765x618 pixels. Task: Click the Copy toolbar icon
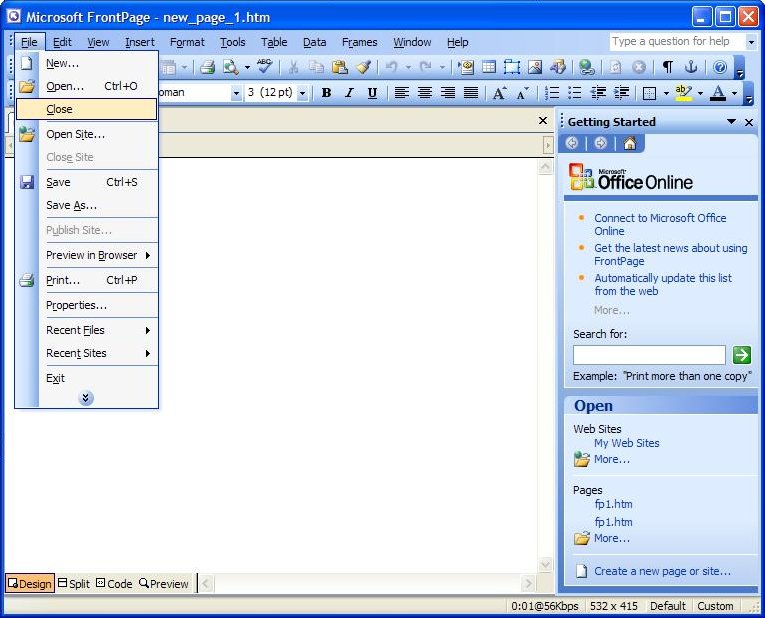317,67
